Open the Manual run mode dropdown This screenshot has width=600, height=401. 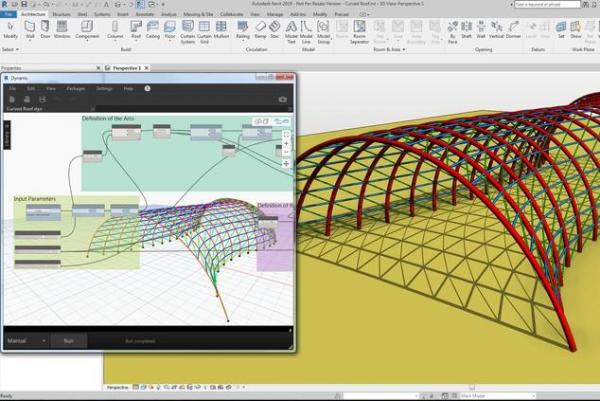[26, 340]
